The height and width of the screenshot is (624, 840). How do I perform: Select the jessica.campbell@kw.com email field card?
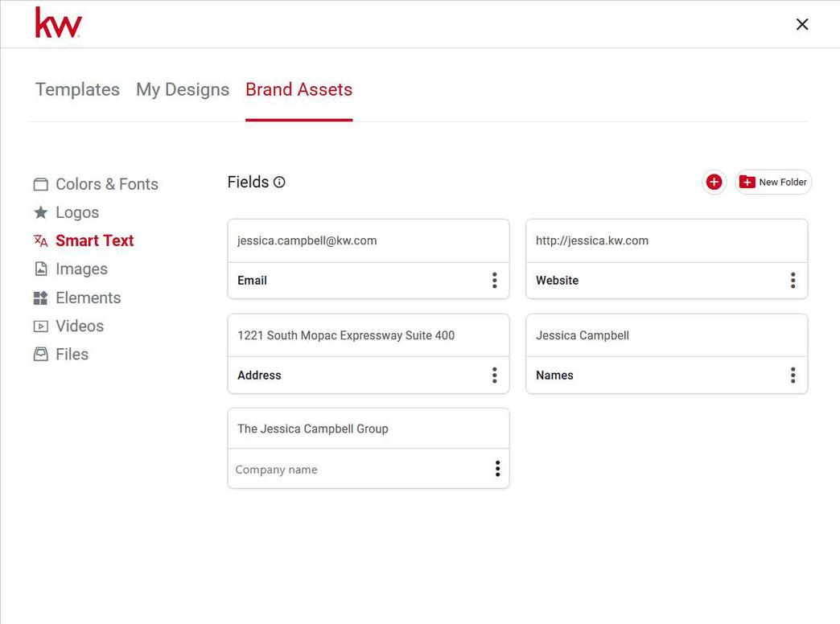368,241
